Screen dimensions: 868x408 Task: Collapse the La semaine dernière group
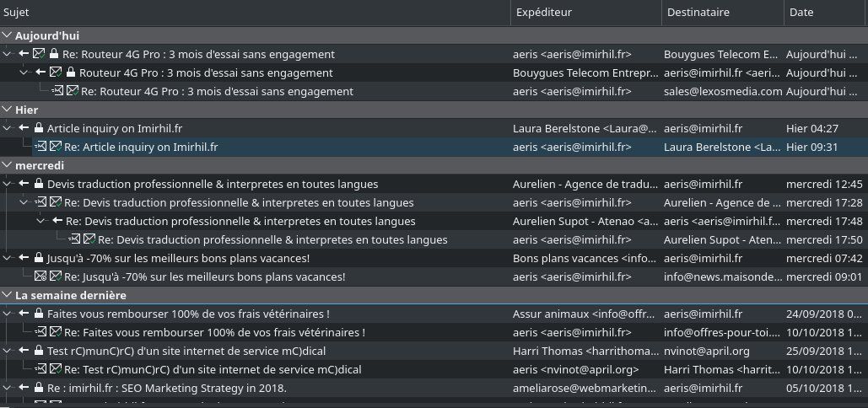[x=7, y=295]
